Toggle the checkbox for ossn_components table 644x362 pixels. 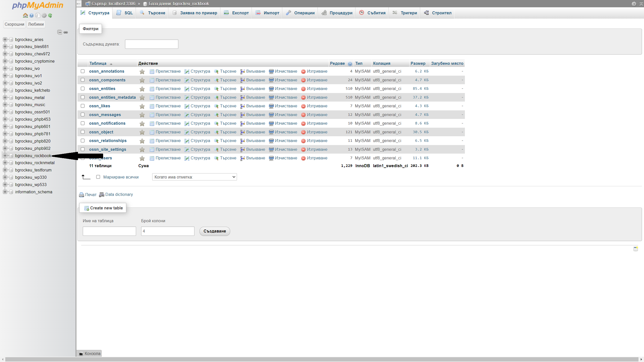point(83,79)
